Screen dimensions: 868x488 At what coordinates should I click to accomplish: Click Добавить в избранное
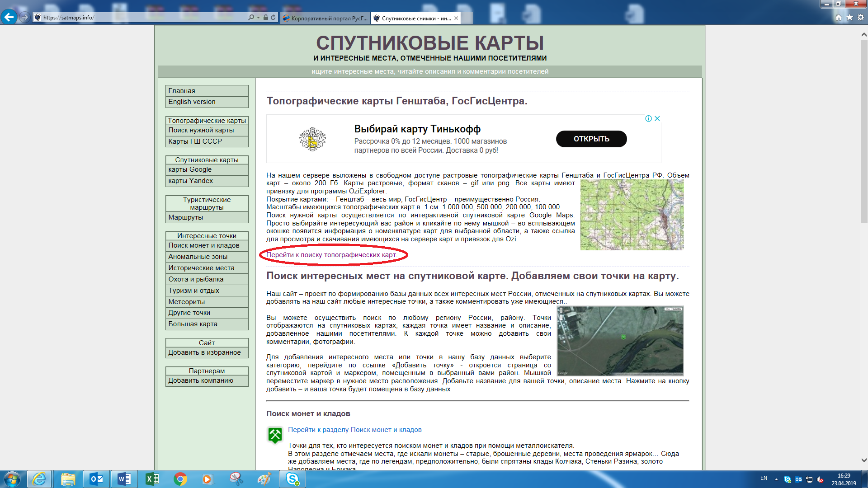pos(207,352)
